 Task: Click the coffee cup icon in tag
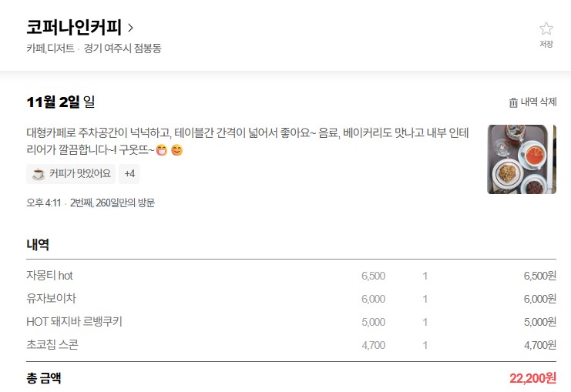[x=38, y=174]
